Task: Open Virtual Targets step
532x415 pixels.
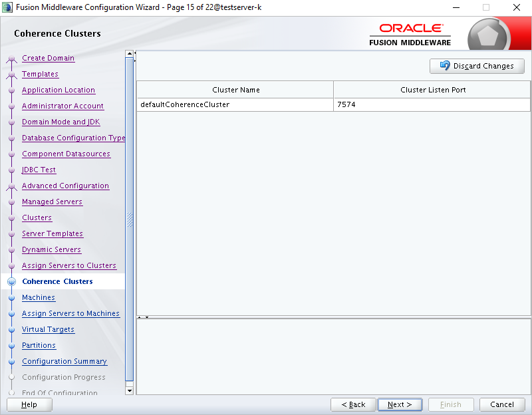Action: point(48,329)
